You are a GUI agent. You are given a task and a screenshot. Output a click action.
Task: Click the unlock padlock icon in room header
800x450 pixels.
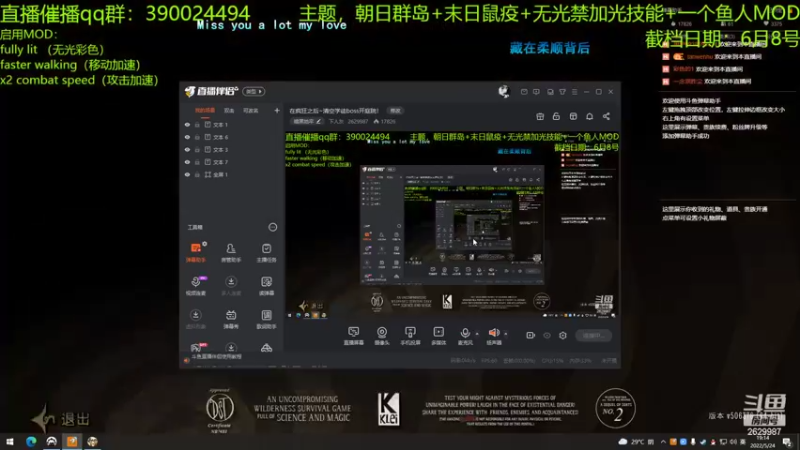coord(556,116)
